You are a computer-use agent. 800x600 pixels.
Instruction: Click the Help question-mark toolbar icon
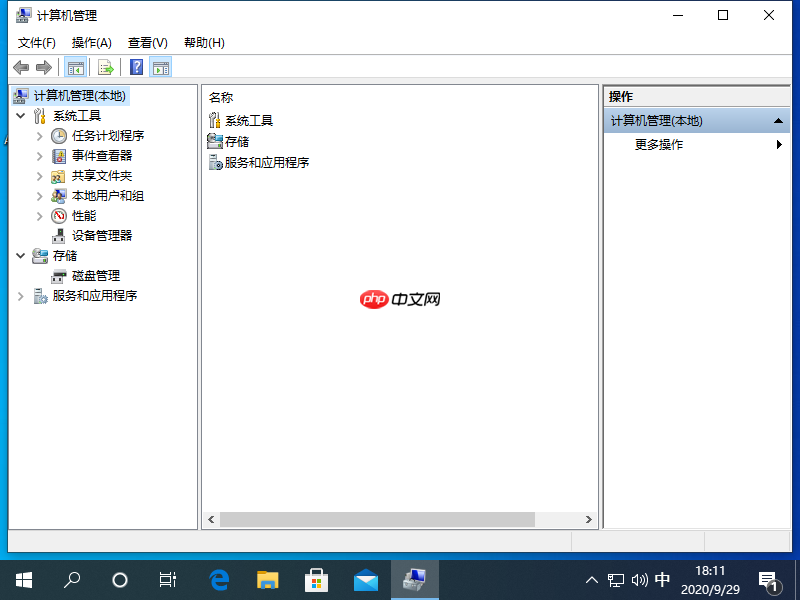(137, 67)
